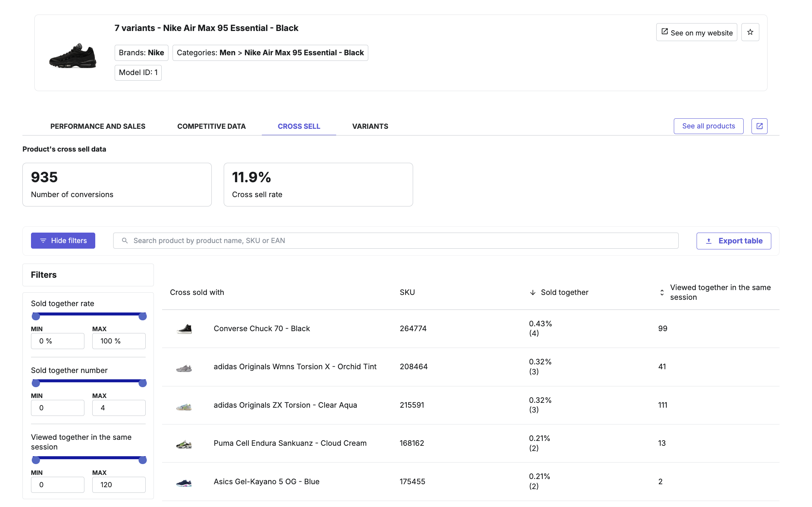Click adidas Originals ZX Torsion - Clear Aqua
This screenshot has height=507, width=812.
coord(285,405)
